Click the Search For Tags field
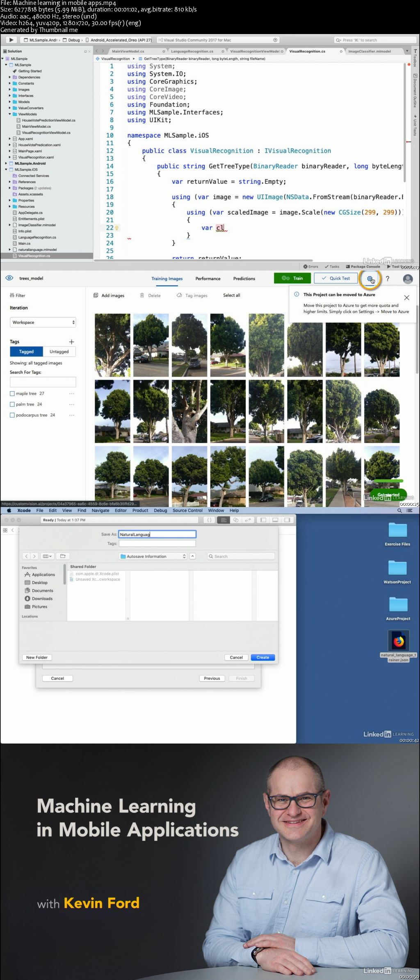The height and width of the screenshot is (980, 420). [x=43, y=382]
